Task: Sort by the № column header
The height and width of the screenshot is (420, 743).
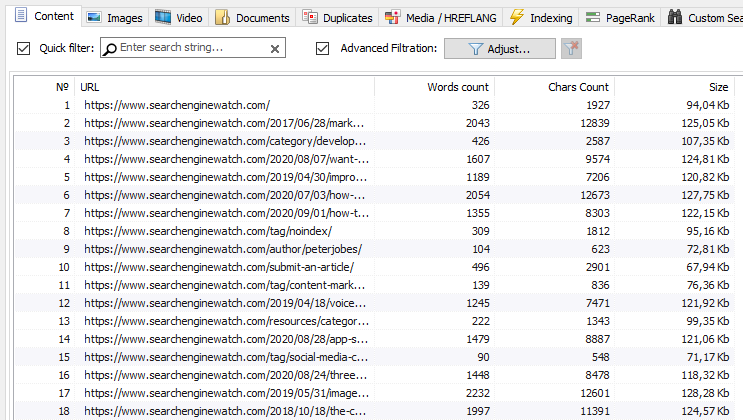Action: 45,87
